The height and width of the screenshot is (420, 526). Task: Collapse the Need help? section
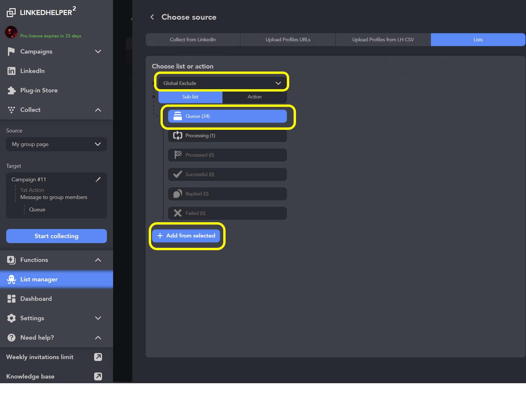(x=98, y=338)
